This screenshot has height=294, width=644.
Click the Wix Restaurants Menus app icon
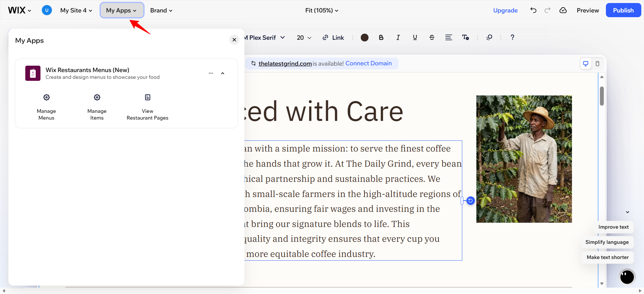(x=33, y=73)
